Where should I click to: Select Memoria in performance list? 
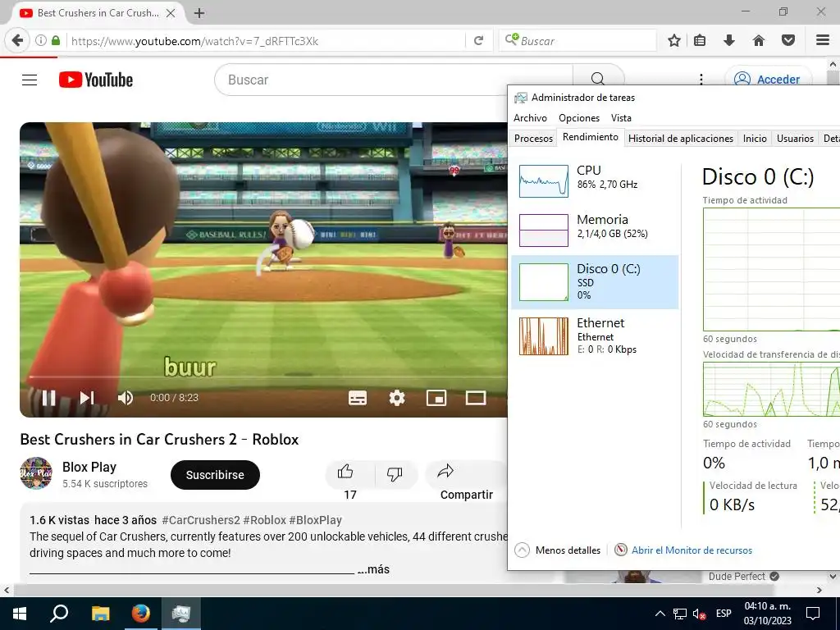click(595, 230)
